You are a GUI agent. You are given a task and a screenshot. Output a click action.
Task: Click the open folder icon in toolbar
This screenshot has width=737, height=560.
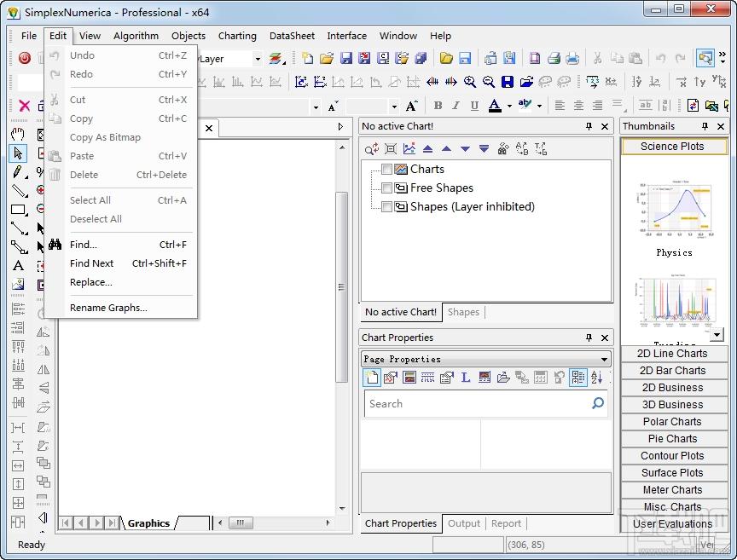point(326,58)
